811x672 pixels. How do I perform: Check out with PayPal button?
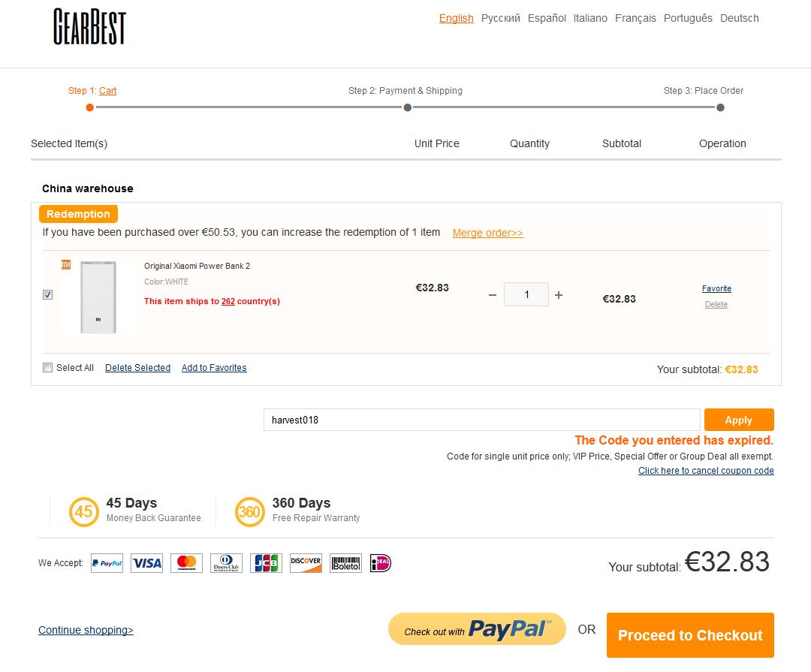tap(477, 629)
